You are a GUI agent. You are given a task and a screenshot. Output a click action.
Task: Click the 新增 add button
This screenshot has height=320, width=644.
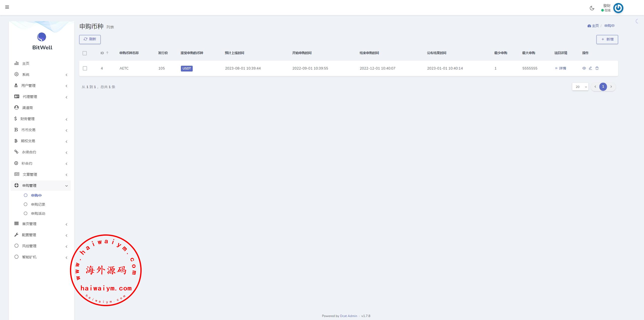(607, 39)
